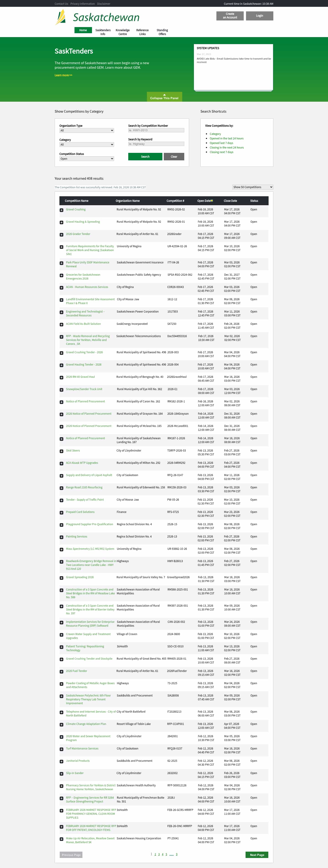Screen dimensions: 328x868
Task: Click the Search by Keyword field
Action: 156,144
